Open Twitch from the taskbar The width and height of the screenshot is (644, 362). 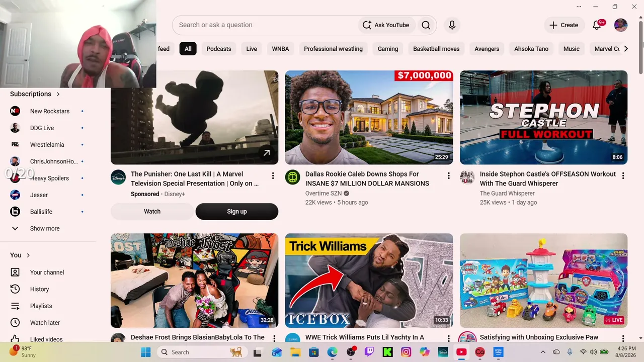click(x=369, y=352)
